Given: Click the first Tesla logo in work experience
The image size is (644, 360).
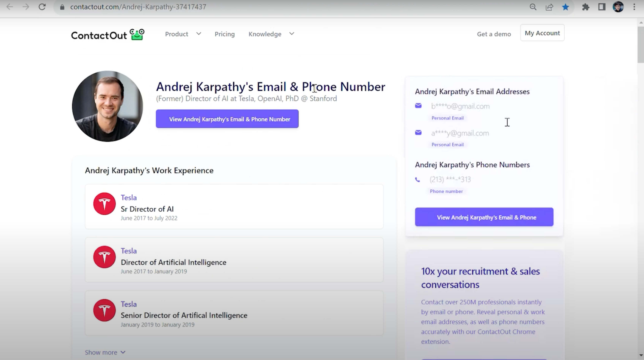Looking at the screenshot, I should [104, 203].
